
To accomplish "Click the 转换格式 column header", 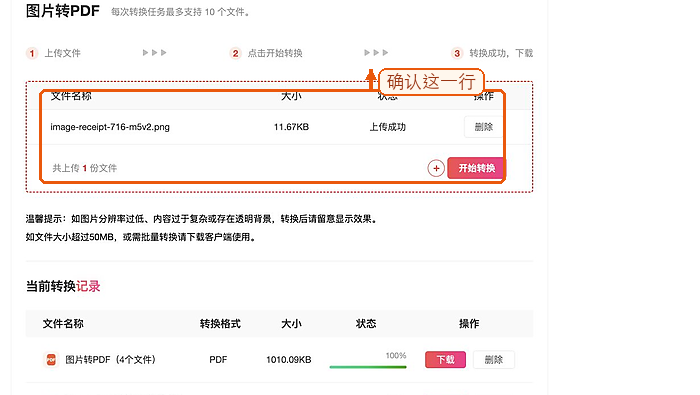I will click(x=220, y=324).
